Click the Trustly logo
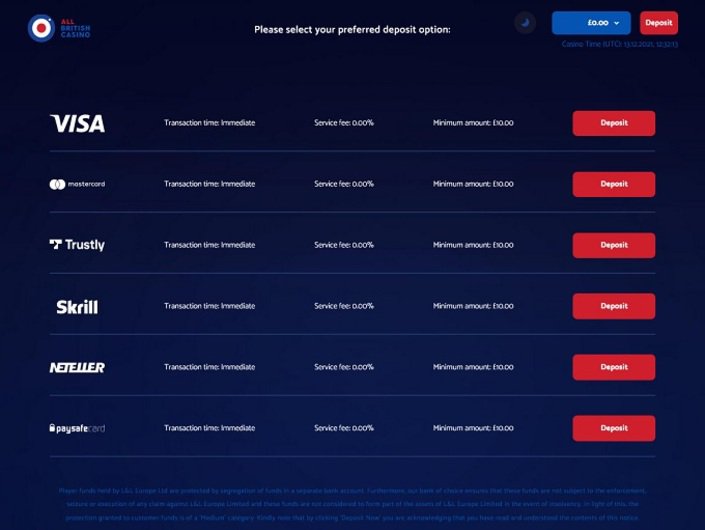The image size is (705, 530). coord(77,245)
